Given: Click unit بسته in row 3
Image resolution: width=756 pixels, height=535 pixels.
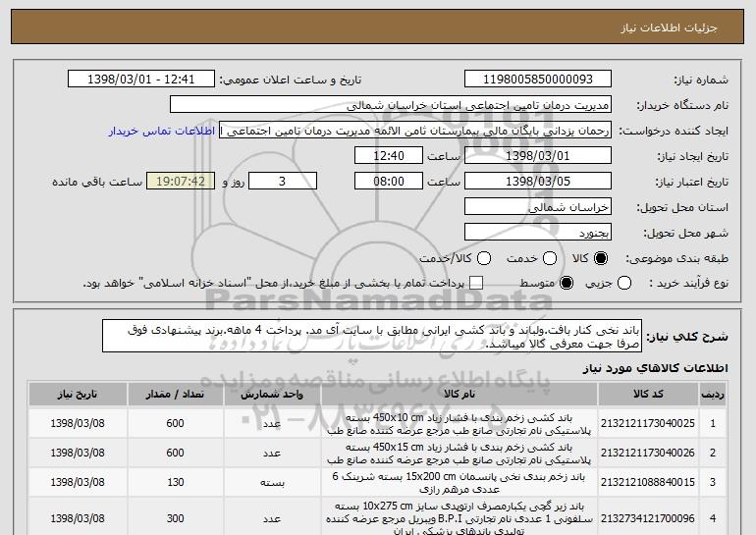Looking at the screenshot, I should [272, 482].
